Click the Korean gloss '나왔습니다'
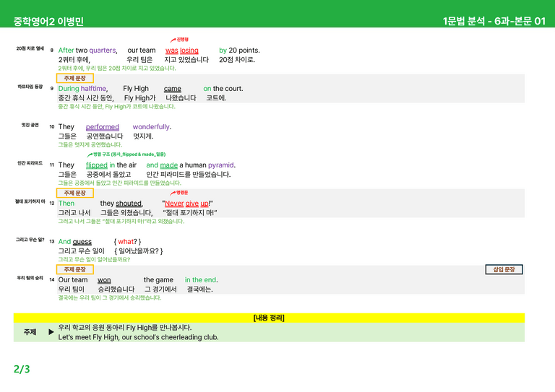This screenshot has width=555, height=392. click(181, 98)
